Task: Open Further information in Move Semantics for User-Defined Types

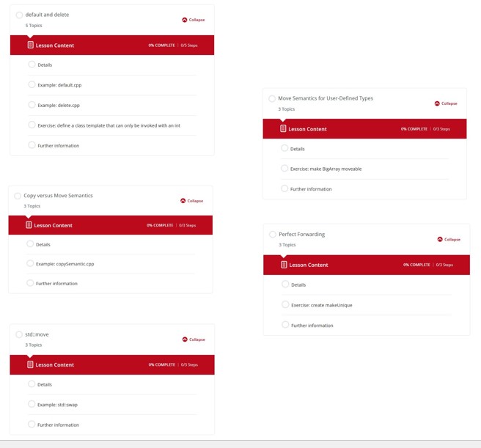Action: click(x=311, y=189)
